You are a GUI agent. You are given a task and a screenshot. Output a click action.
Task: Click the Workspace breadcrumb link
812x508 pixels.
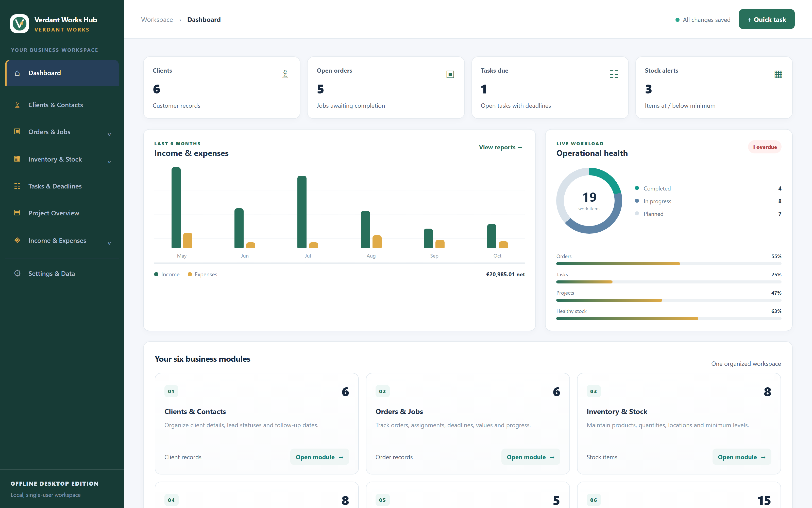point(157,20)
